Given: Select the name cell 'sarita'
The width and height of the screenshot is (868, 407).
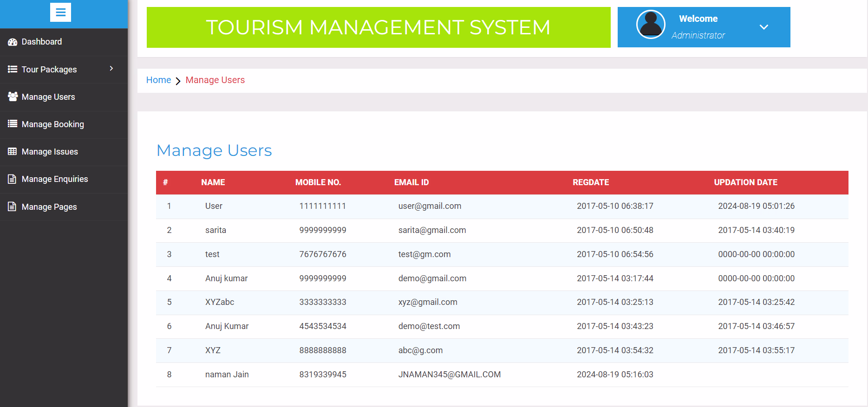Looking at the screenshot, I should point(215,230).
